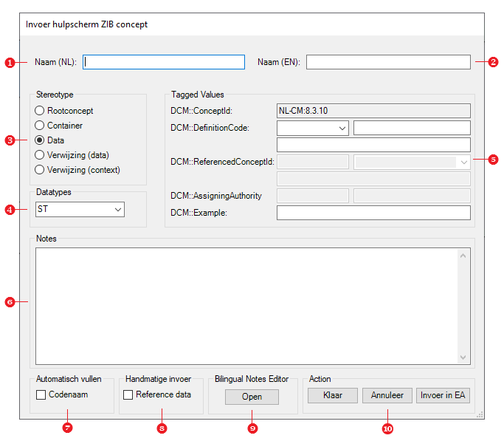Click the wide DefinitionCode field on second row
504x441 pixels.
click(x=373, y=145)
